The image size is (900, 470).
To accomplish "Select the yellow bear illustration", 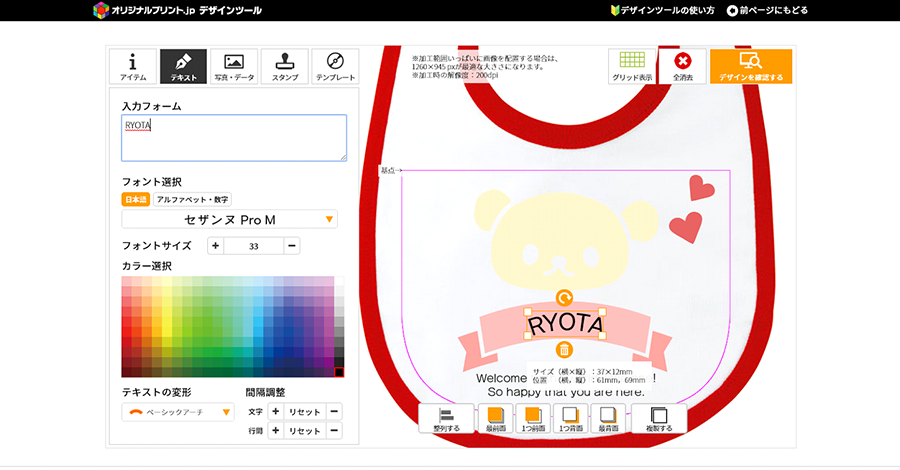I will click(x=565, y=239).
